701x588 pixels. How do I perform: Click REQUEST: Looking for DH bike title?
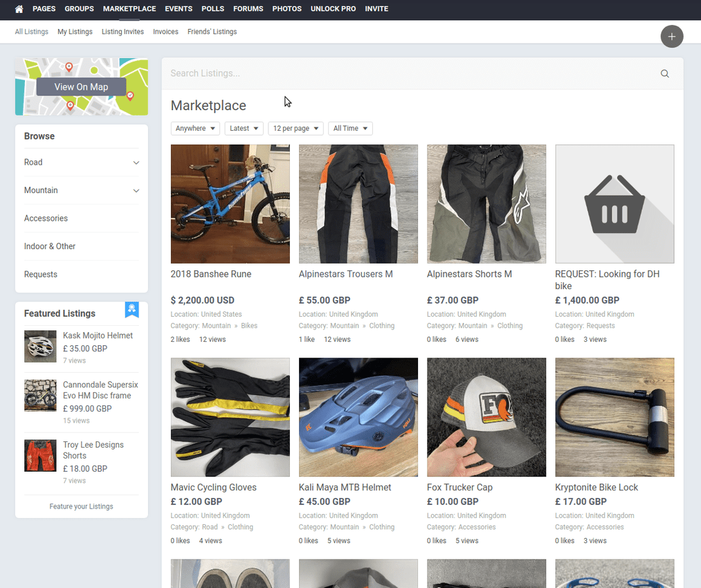pyautogui.click(x=607, y=280)
